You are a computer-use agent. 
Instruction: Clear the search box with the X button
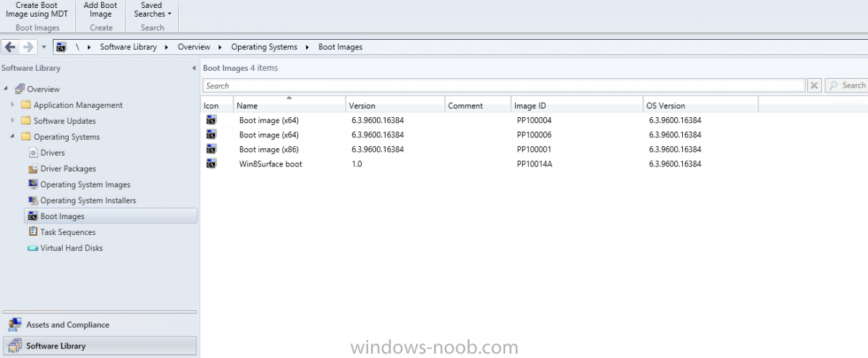tap(814, 85)
